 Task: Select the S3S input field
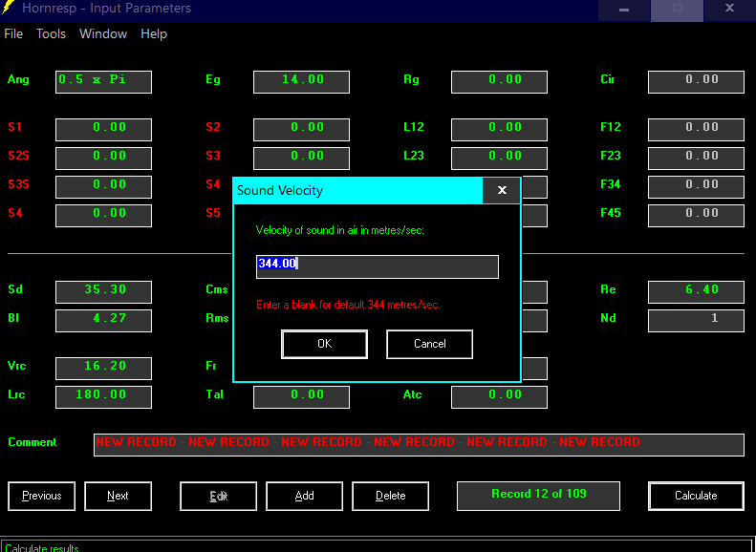pos(103,187)
